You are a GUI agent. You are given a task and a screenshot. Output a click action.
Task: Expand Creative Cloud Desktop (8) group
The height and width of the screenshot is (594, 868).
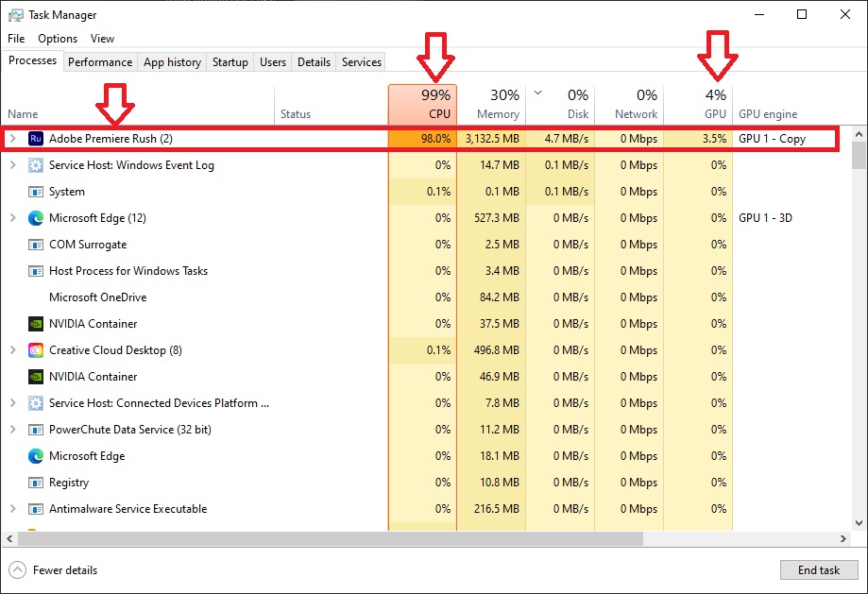[x=13, y=349]
